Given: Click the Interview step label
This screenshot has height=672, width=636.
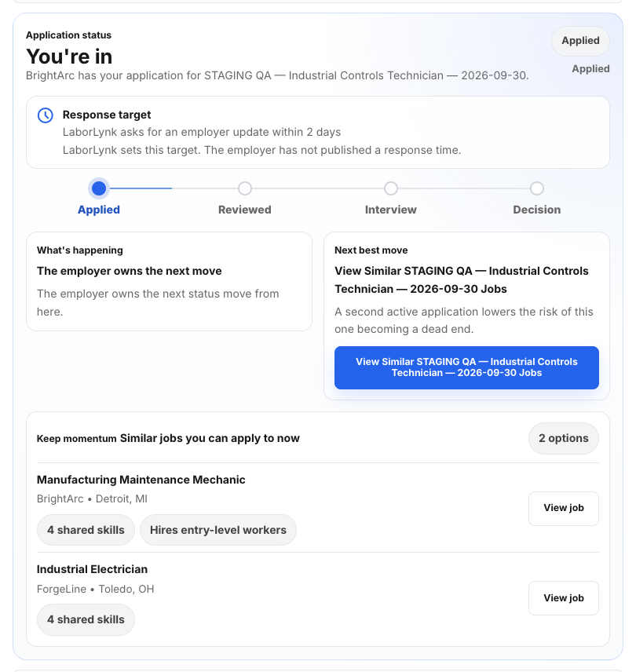Looking at the screenshot, I should (391, 210).
